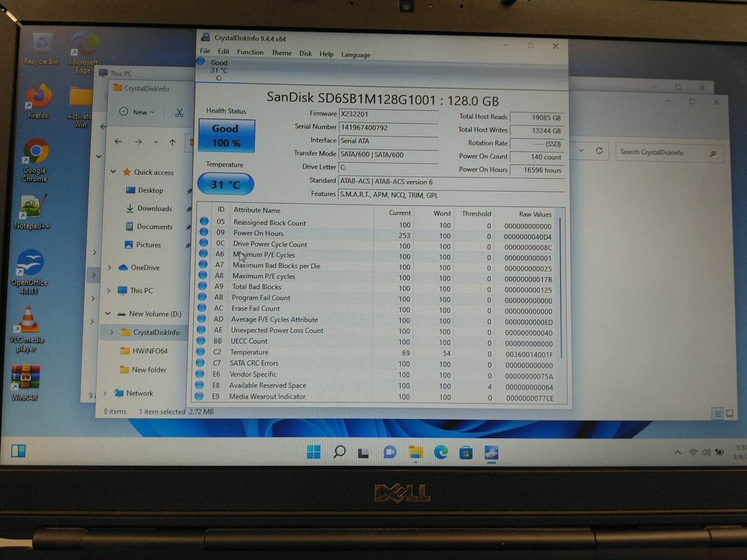Click the 31 °C temperature button
The image size is (747, 560).
tap(226, 184)
